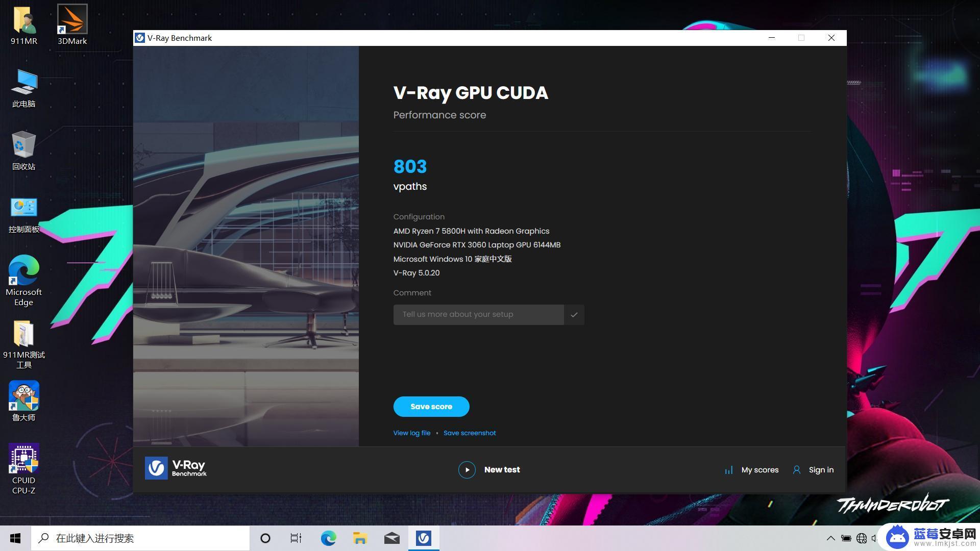Click the taskbar search box
Viewport: 980px width, 551px height.
tap(140, 538)
